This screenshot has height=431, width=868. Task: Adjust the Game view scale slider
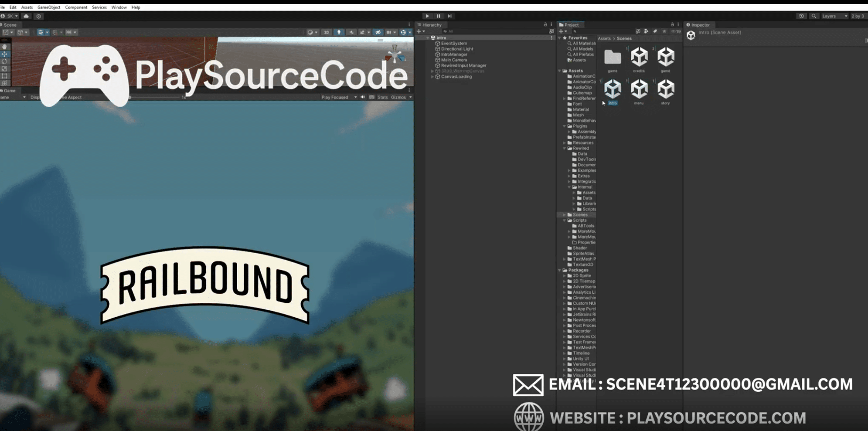coord(155,97)
